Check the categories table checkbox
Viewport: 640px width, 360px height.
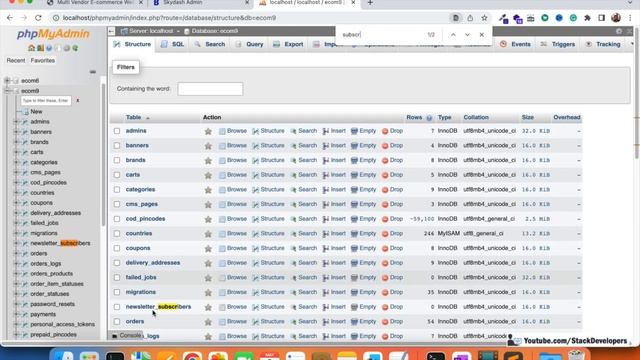coord(117,190)
